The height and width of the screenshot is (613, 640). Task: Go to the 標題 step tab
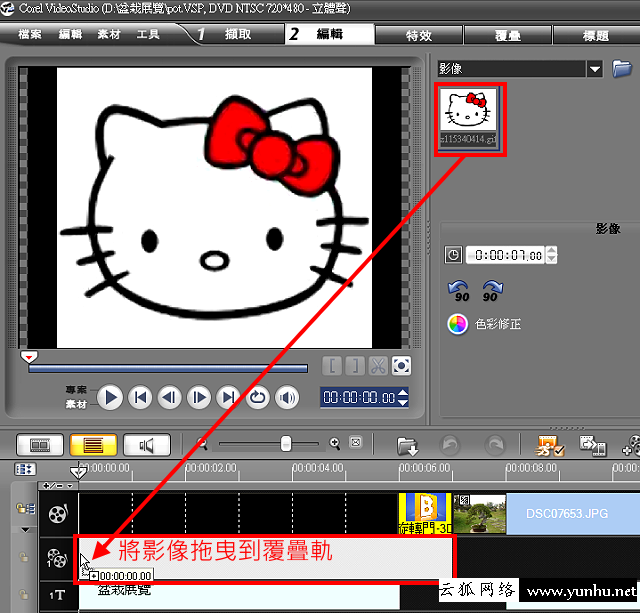[596, 36]
